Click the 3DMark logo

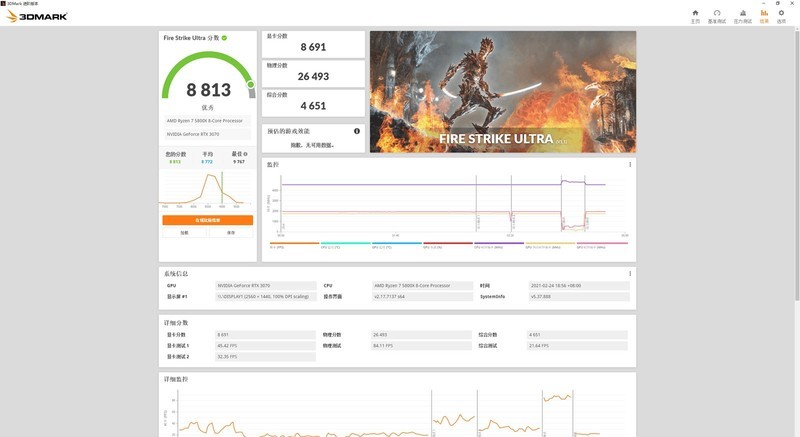[37, 16]
